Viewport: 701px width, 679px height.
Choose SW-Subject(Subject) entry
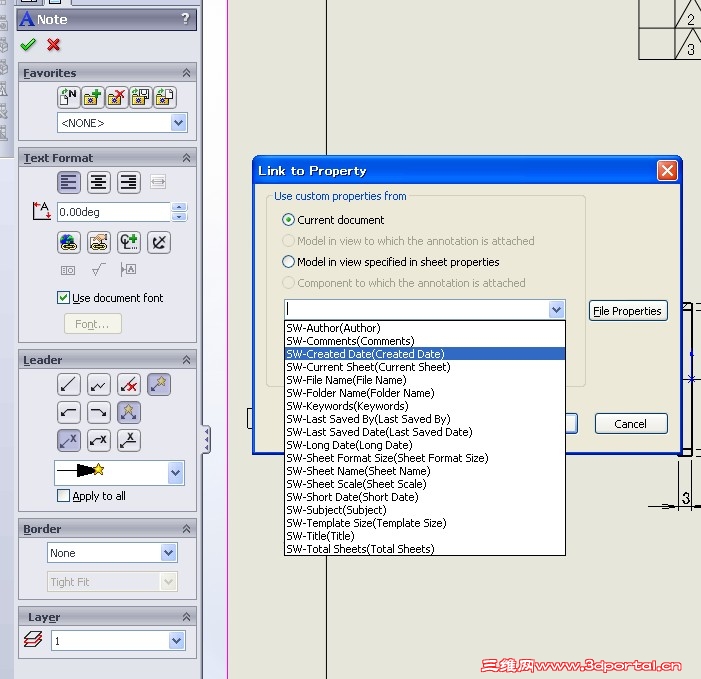point(425,510)
